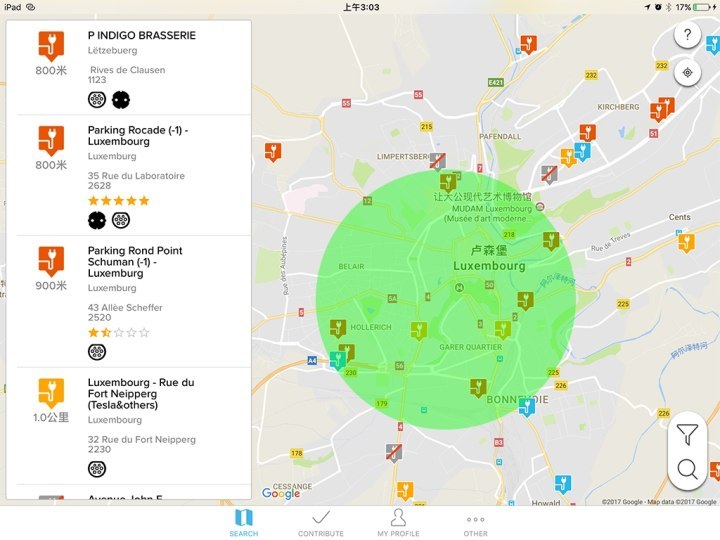Tap charger icon for Parking Rond Point Schuman
The image size is (720, 540).
tap(51, 261)
